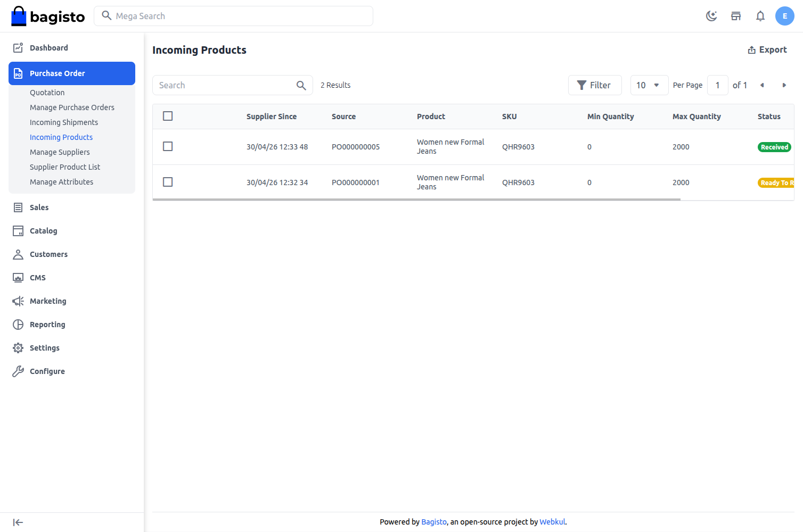The image size is (803, 532).
Task: Click the Customers person icon
Action: [x=18, y=254]
